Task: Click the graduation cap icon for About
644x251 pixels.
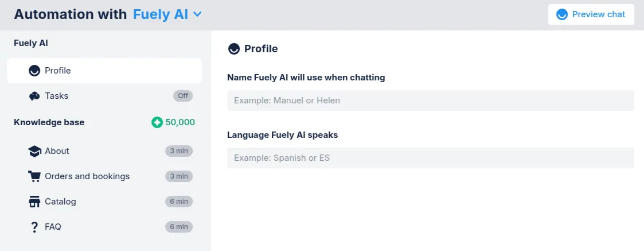Action: [x=34, y=151]
